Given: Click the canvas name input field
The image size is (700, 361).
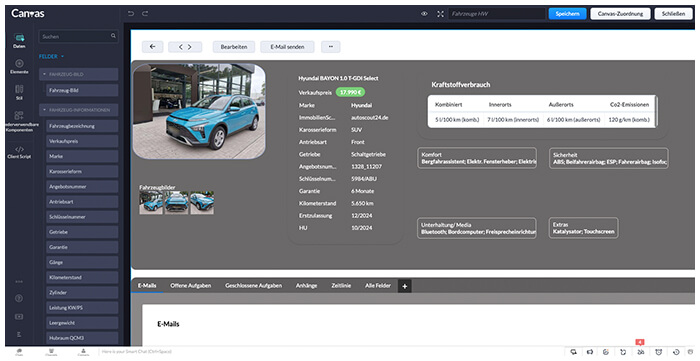Looking at the screenshot, I should [x=496, y=14].
